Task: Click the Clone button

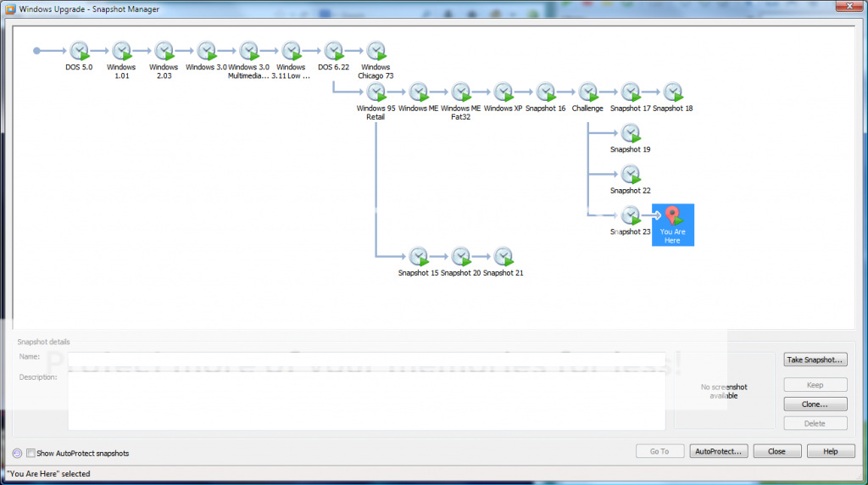Action: pyautogui.click(x=814, y=404)
